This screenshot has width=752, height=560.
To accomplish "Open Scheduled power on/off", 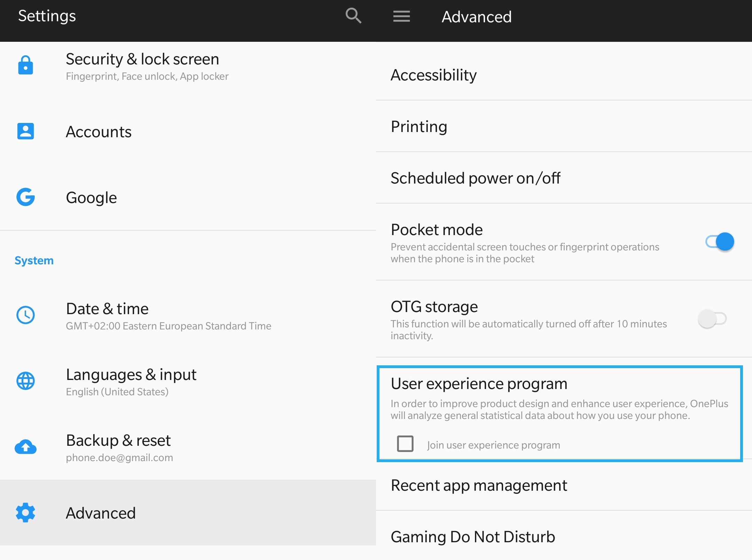I will point(564,178).
